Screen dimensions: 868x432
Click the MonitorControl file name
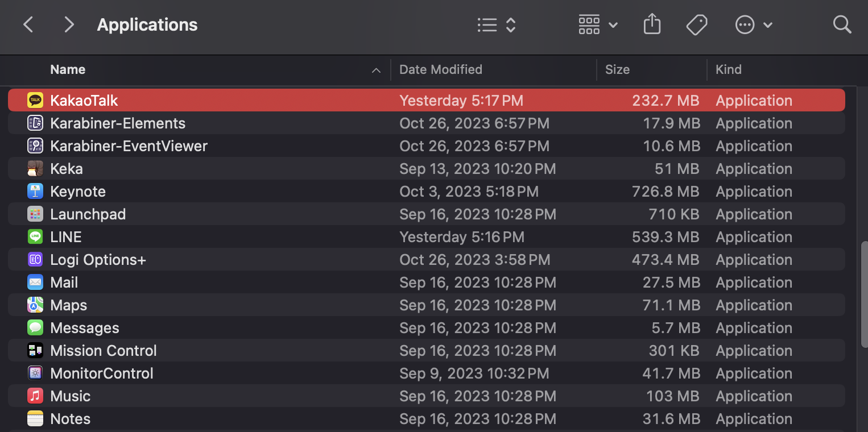[102, 373]
